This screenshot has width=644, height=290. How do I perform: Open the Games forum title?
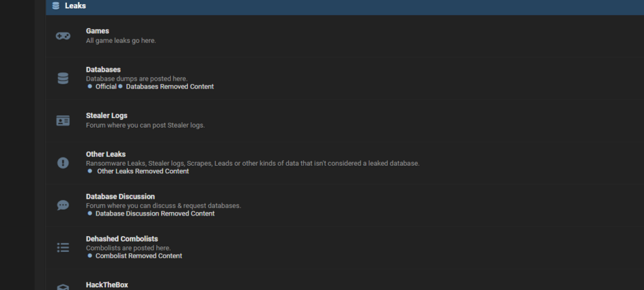pyautogui.click(x=97, y=31)
